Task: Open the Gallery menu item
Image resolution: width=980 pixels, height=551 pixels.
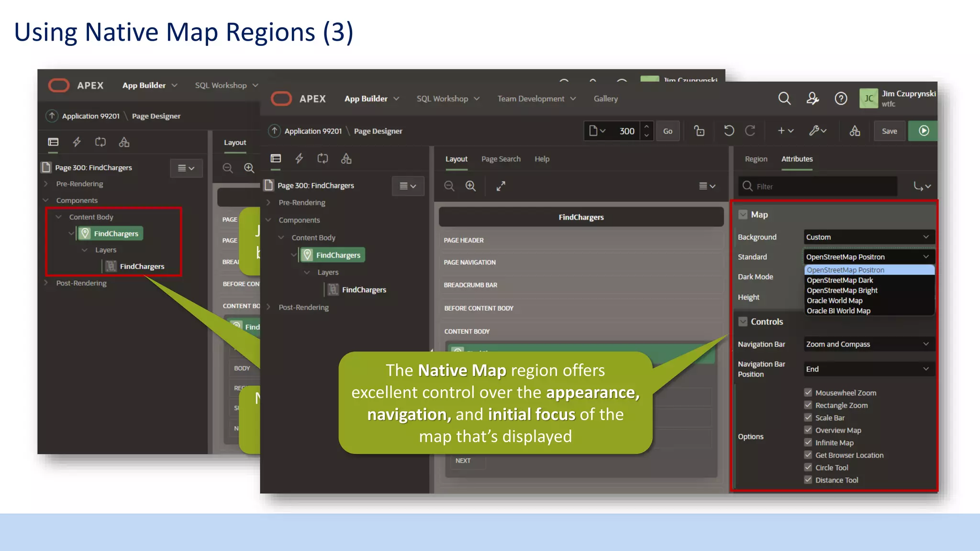Action: pos(606,99)
